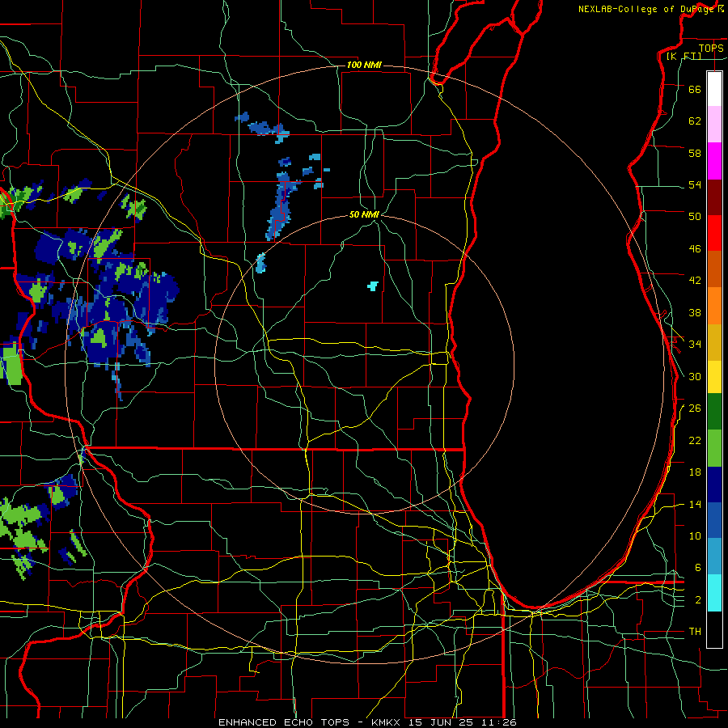
Task: Click the '18' legend value
Action: pyautogui.click(x=695, y=472)
